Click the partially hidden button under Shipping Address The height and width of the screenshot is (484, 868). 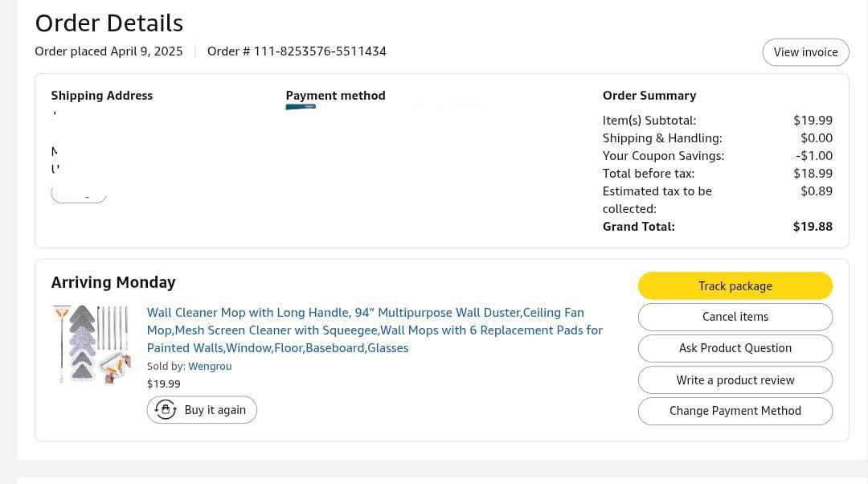click(79, 195)
